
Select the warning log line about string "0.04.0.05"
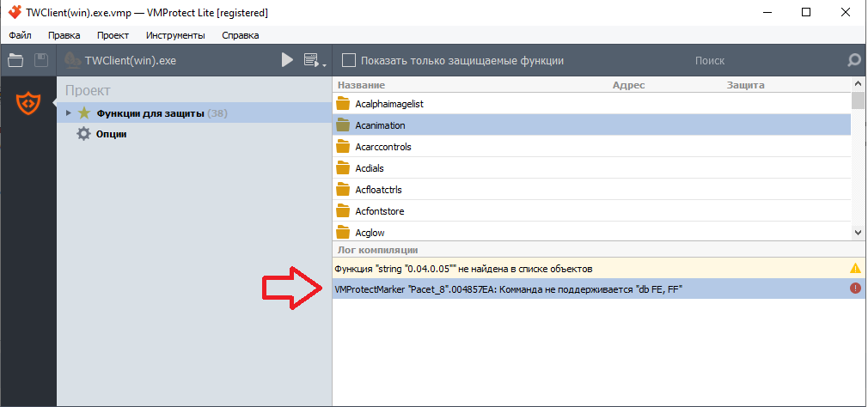coord(598,269)
